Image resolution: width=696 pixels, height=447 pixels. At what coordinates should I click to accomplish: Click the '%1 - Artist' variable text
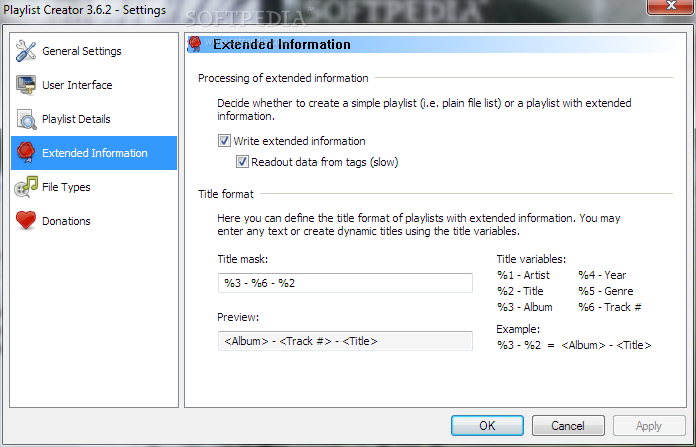[x=523, y=275]
